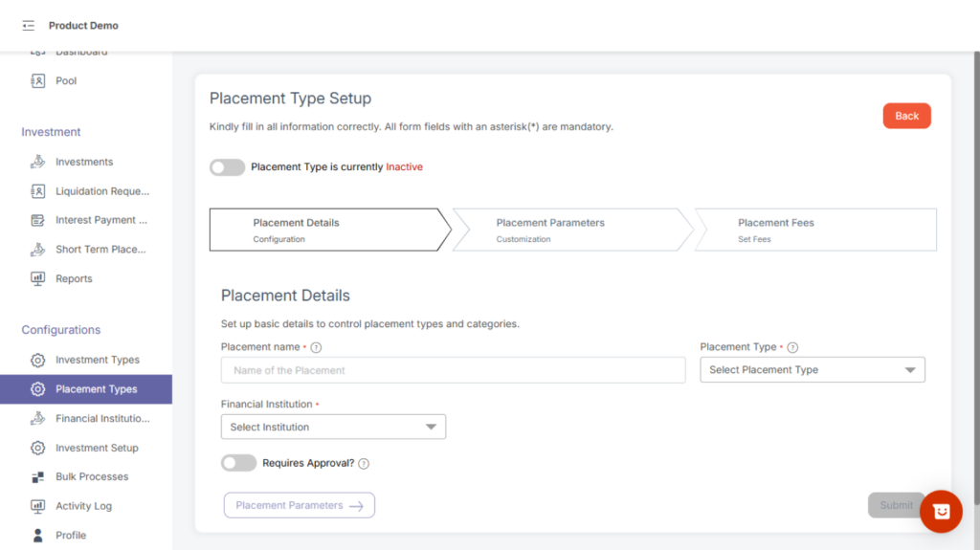This screenshot has height=550, width=980.
Task: Switch to the Placement Parameters step tab
Action: (x=571, y=231)
